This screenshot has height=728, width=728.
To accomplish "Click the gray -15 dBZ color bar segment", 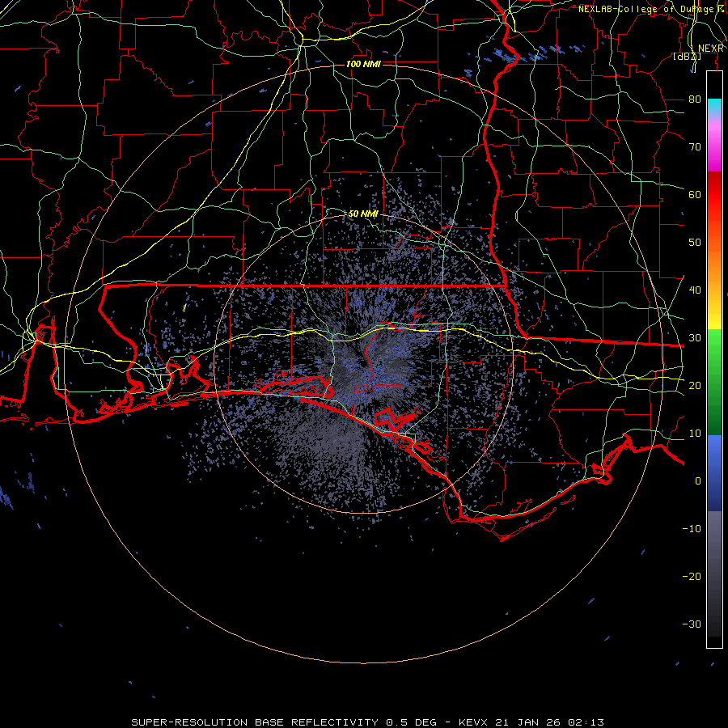I will 714,552.
